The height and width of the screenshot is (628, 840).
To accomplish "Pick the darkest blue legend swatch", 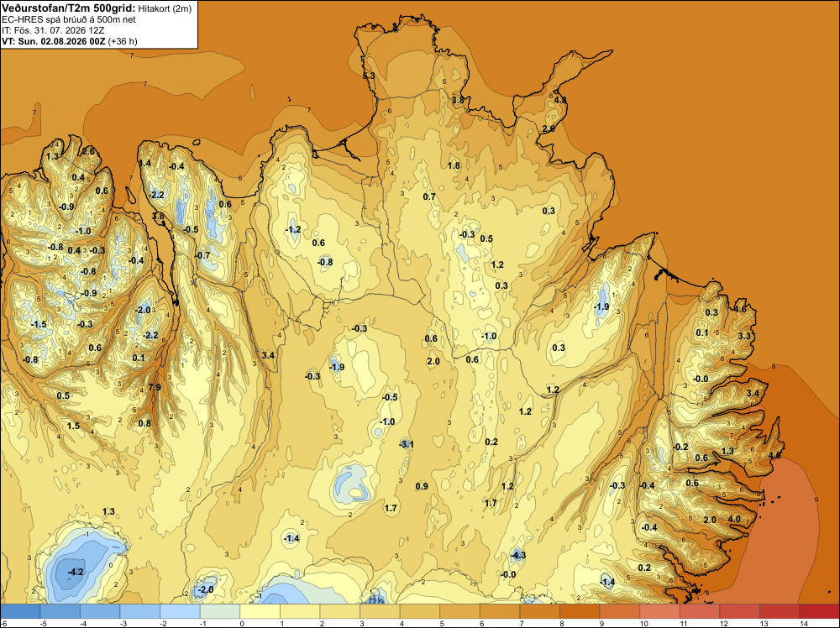I will click(x=20, y=611).
